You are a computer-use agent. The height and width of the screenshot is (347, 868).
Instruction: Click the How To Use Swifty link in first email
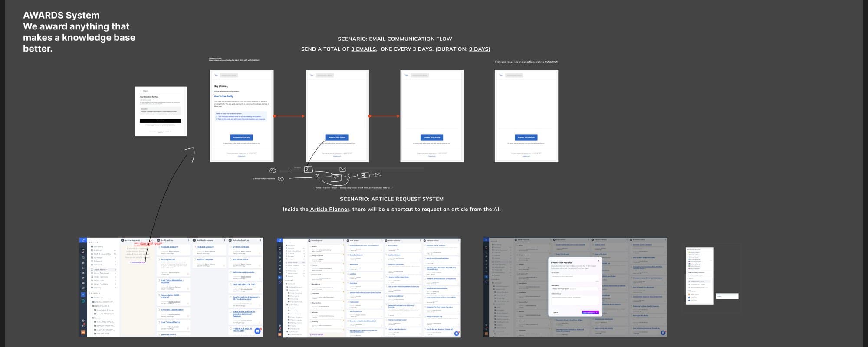coord(224,96)
